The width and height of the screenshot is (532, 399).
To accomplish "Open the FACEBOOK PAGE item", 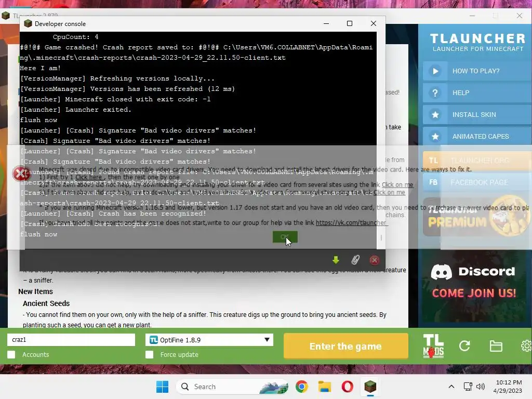I will point(477,182).
